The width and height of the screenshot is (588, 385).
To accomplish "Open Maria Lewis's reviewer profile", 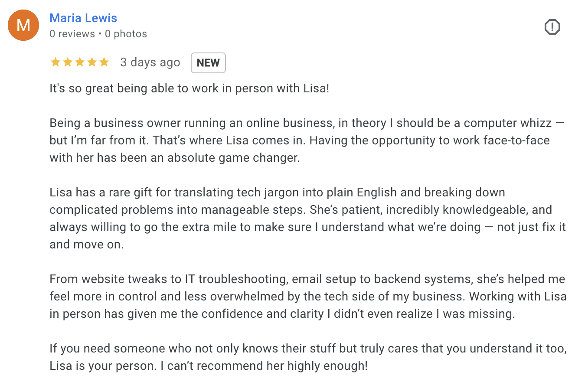I will point(83,18).
